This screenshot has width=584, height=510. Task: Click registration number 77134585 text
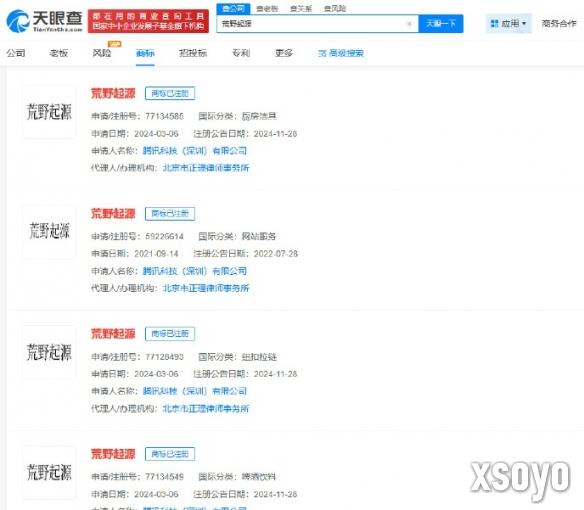pos(164,116)
